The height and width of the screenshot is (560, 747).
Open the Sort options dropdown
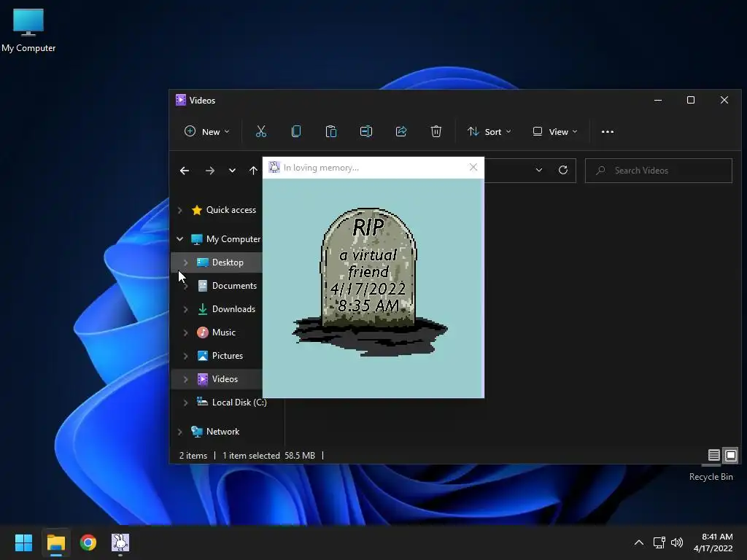[x=489, y=131]
